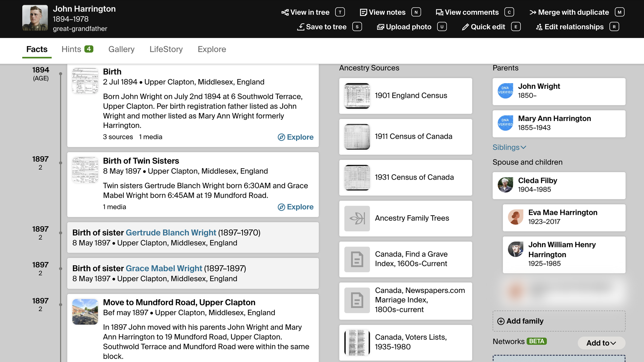Open the Add to dropdown
The height and width of the screenshot is (362, 644).
601,343
